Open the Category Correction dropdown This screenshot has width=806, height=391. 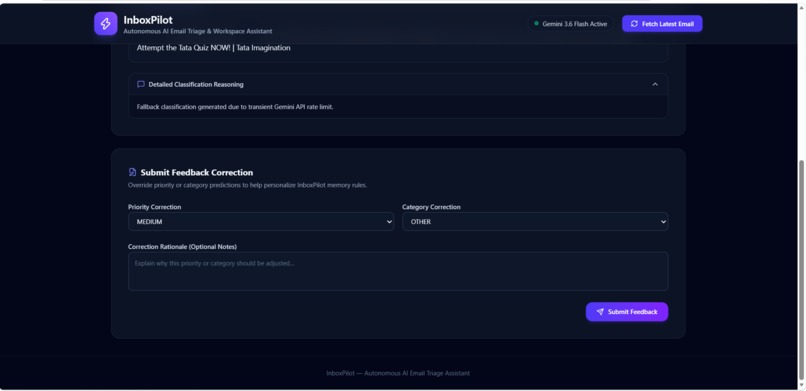pyautogui.click(x=535, y=221)
